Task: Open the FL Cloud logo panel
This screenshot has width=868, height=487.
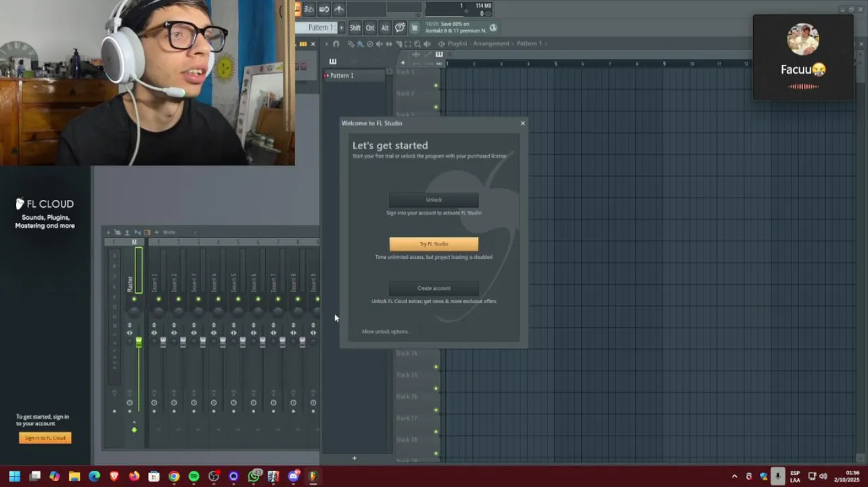Action: point(45,204)
